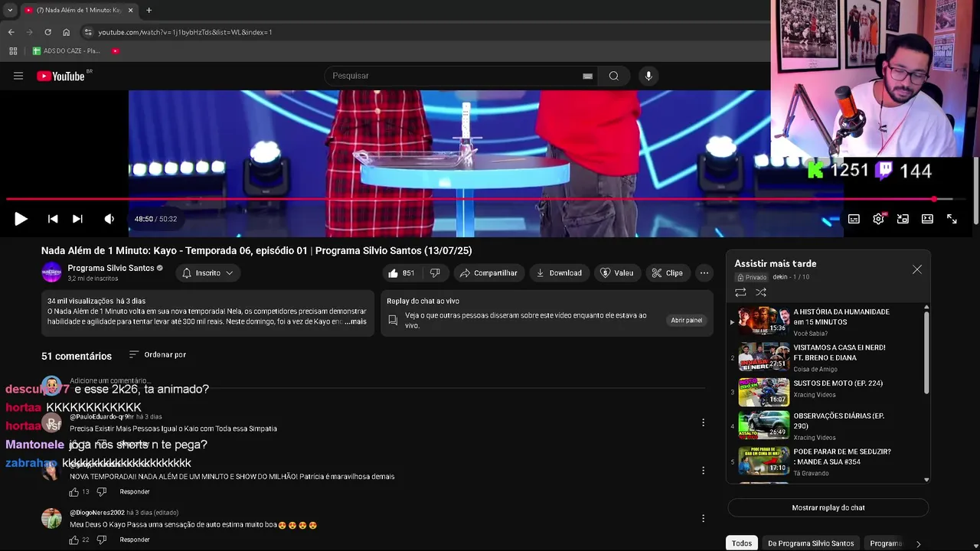The height and width of the screenshot is (551, 980).
Task: Open player settings gear
Action: pos(878,219)
